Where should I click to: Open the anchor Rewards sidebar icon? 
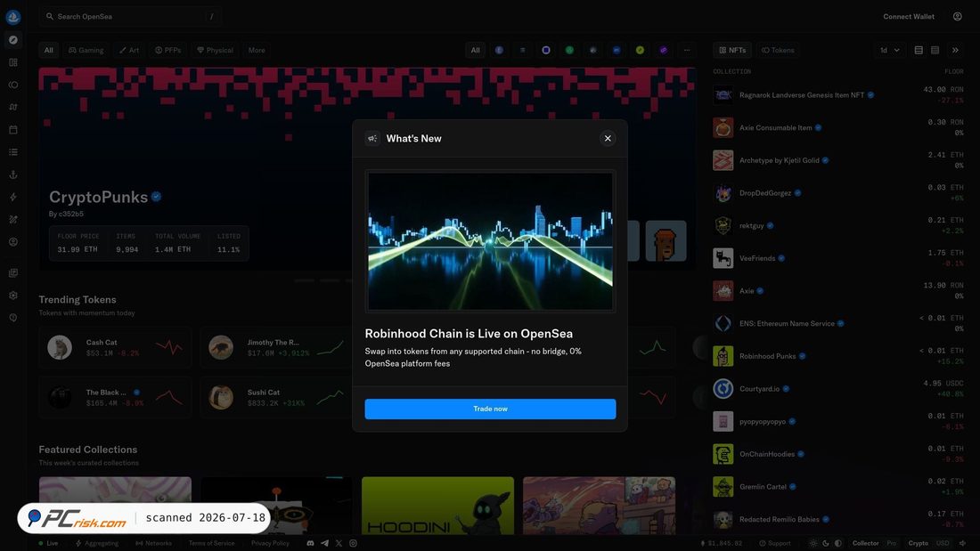point(13,175)
